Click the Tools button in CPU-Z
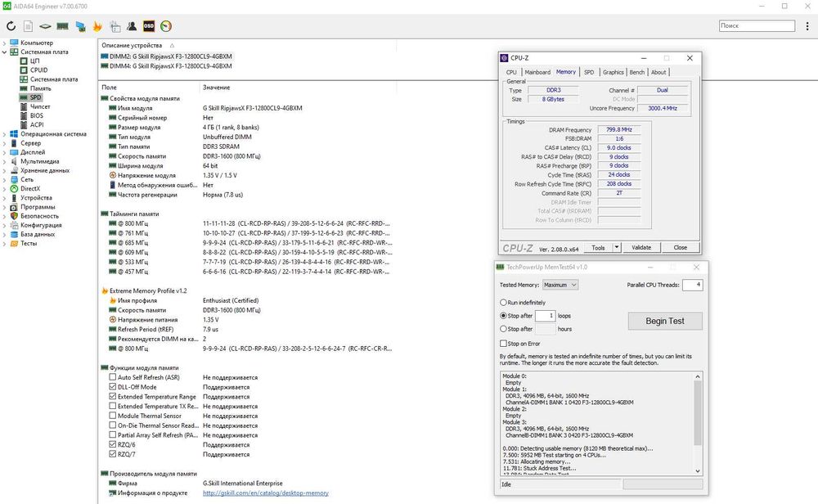Screen dimensions: 818x504 coord(599,247)
